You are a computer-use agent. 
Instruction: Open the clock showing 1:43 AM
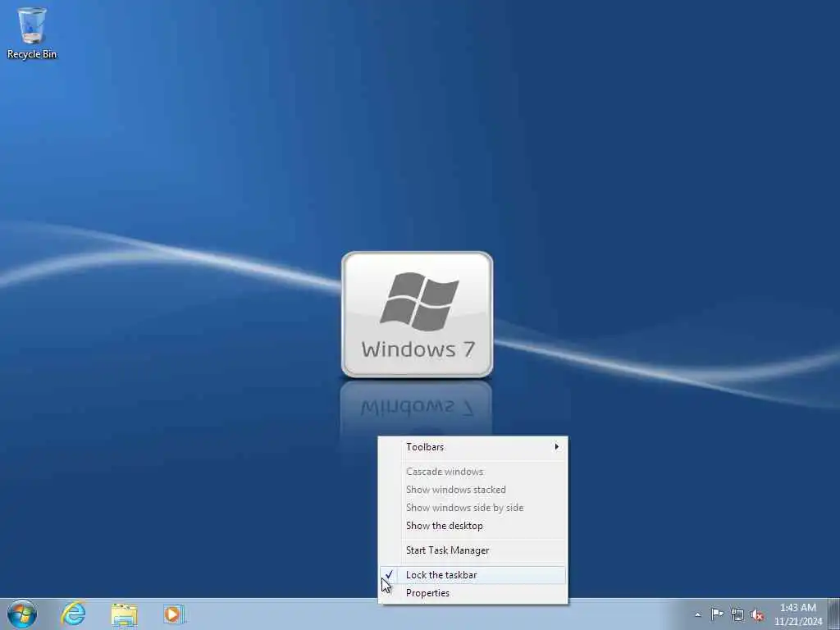click(797, 614)
